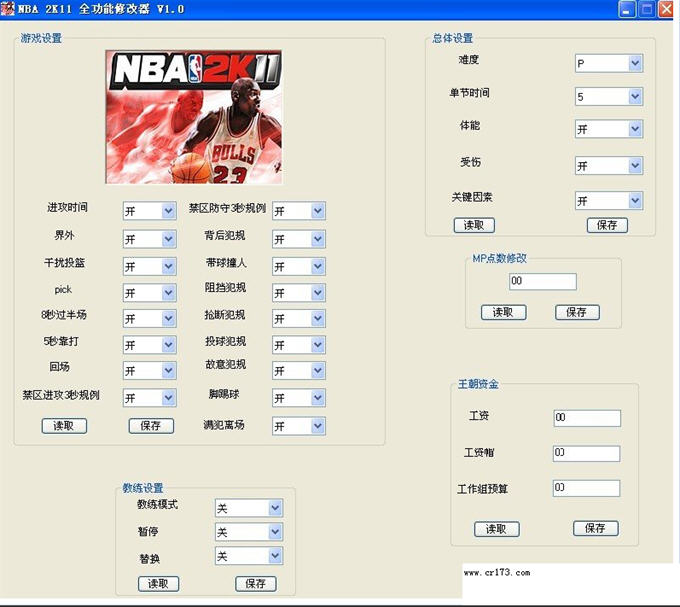Expand the 8秒过半场 dropdown
680x607 pixels.
tap(150, 319)
